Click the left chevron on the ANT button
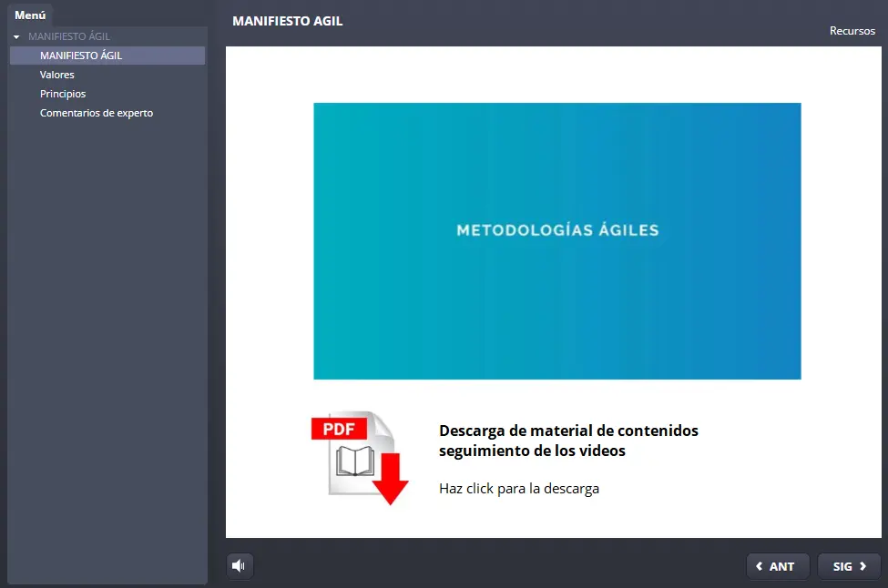The image size is (888, 588). click(760, 566)
